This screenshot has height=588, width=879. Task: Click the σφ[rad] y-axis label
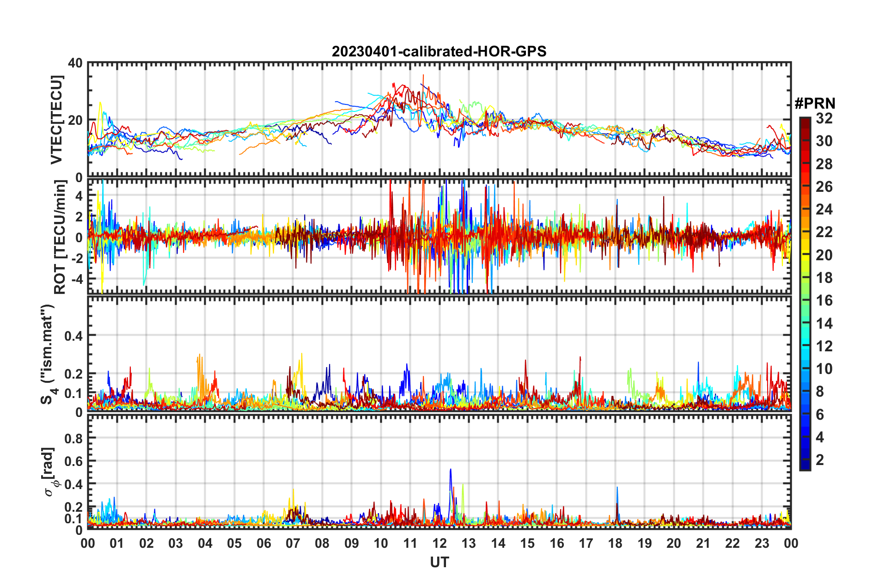point(50,472)
